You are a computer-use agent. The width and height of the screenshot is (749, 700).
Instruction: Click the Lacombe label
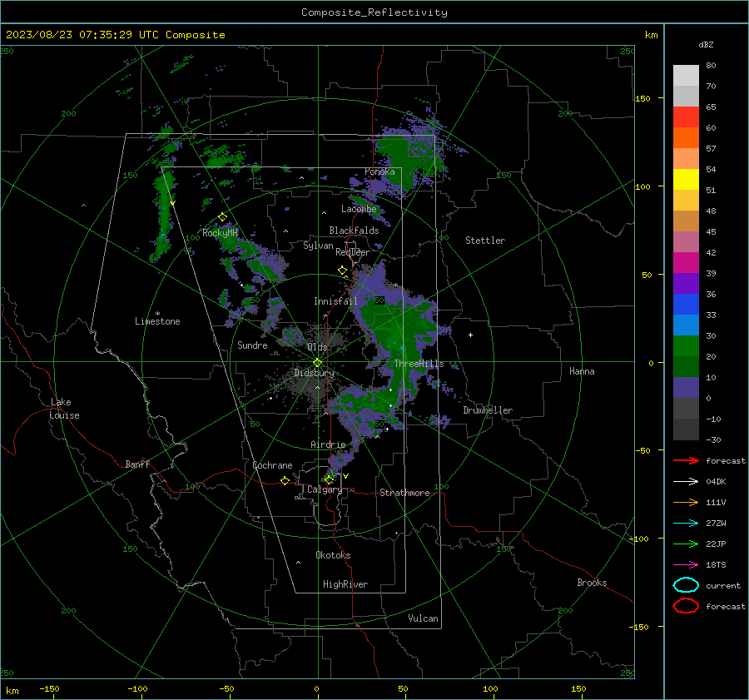(359, 209)
